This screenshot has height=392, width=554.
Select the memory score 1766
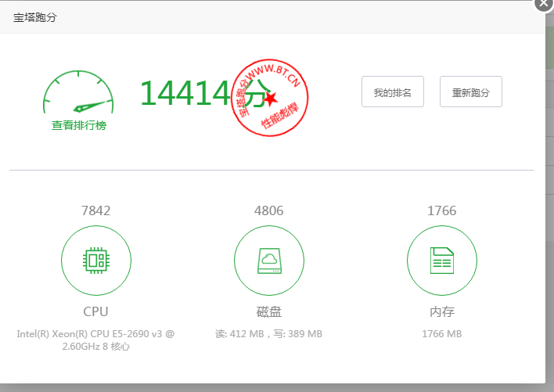click(x=441, y=210)
